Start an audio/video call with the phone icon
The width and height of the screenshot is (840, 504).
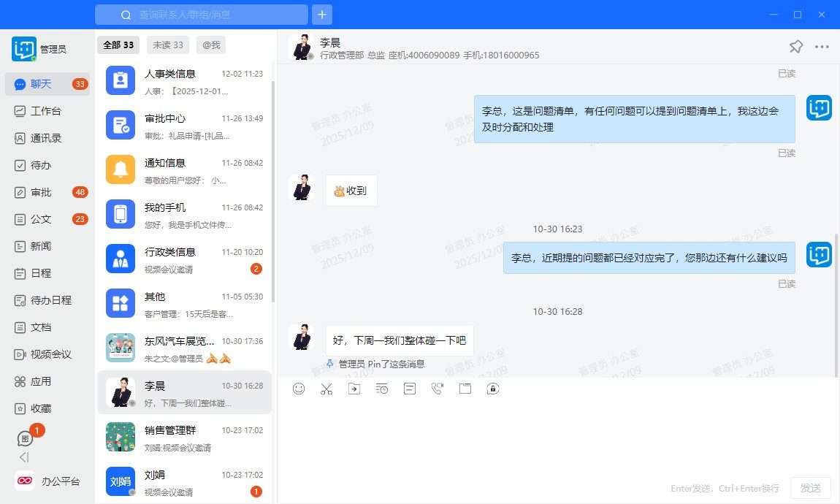[x=438, y=389]
